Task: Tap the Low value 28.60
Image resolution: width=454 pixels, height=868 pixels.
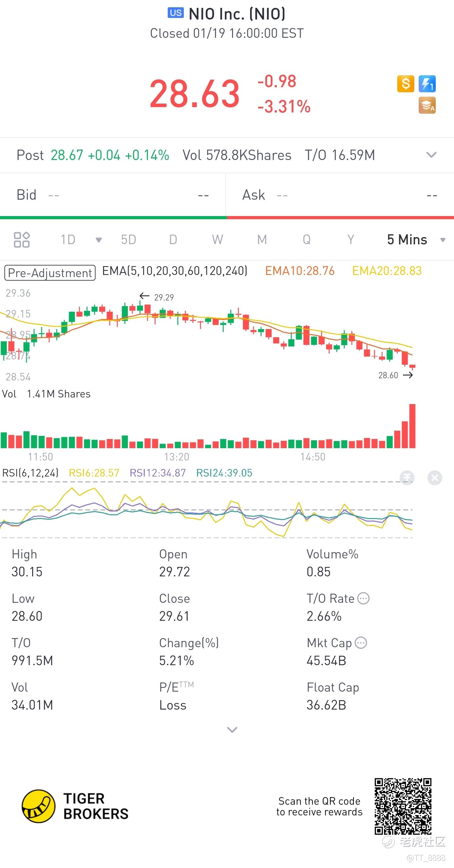Action: (x=27, y=616)
